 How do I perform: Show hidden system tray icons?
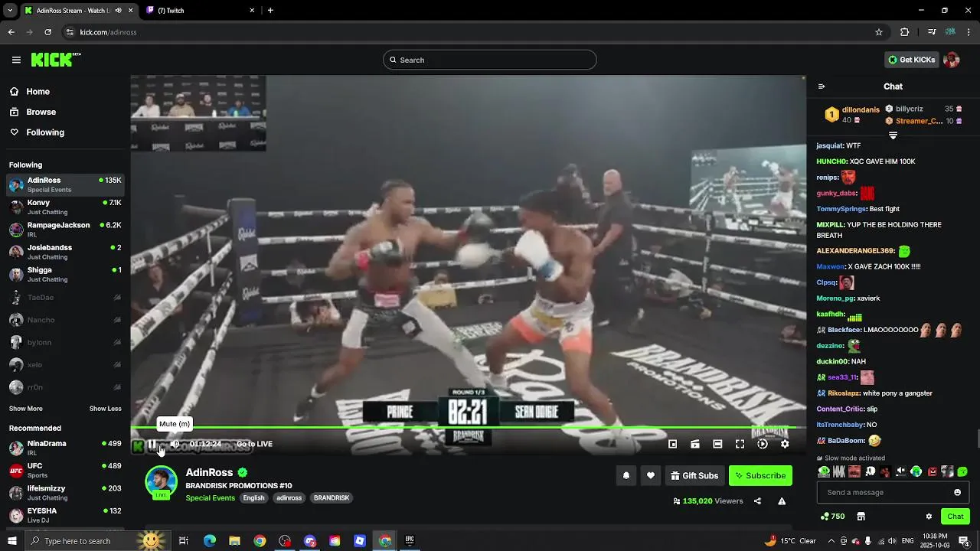(x=831, y=541)
